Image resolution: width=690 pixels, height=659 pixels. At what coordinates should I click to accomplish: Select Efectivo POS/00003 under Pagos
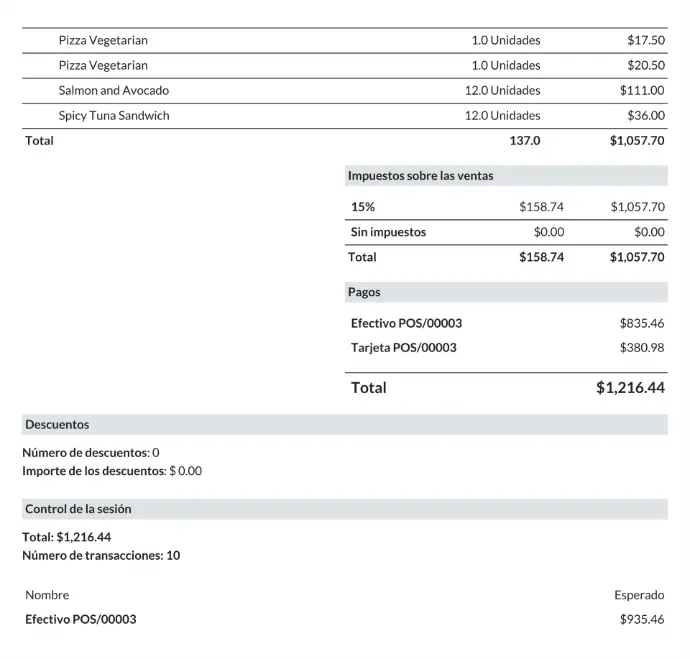(406, 323)
